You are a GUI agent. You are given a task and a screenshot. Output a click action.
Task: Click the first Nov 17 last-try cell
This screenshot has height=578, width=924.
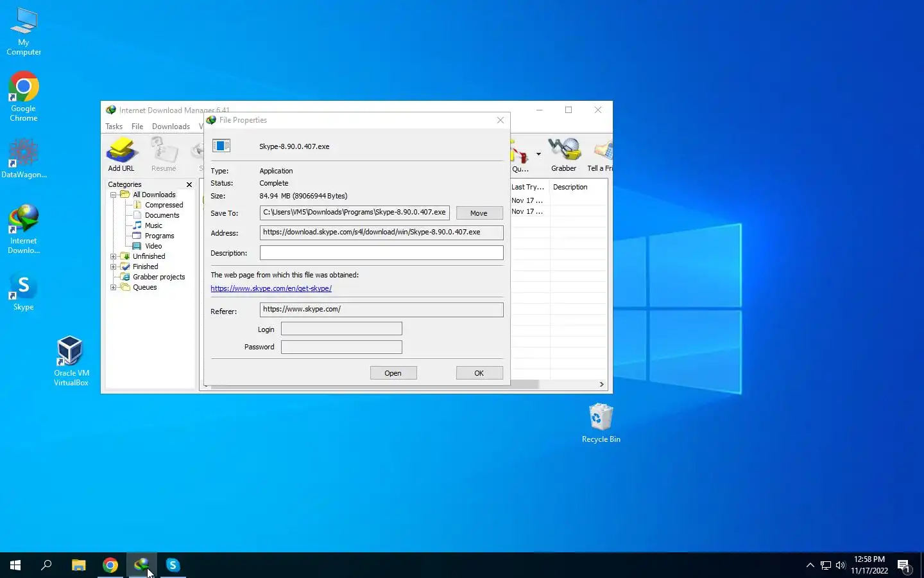[x=527, y=200]
